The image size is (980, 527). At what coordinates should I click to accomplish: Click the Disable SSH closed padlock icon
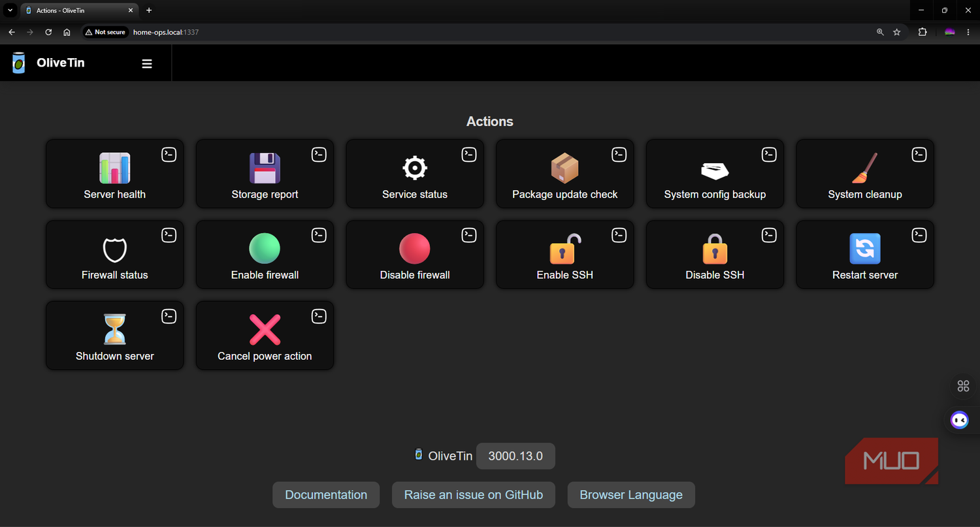point(715,249)
